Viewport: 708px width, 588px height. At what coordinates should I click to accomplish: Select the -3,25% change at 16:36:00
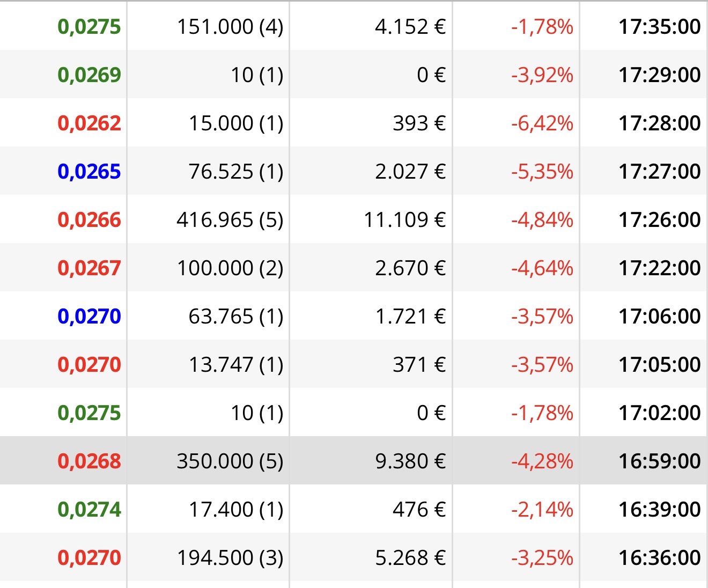(542, 557)
